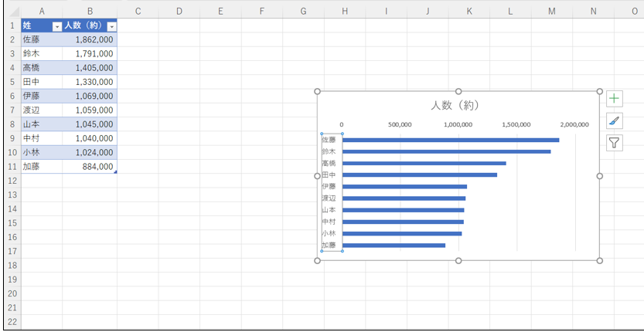The image size is (644, 332).
Task: Select cell containing 佐藤
Action: (42, 39)
